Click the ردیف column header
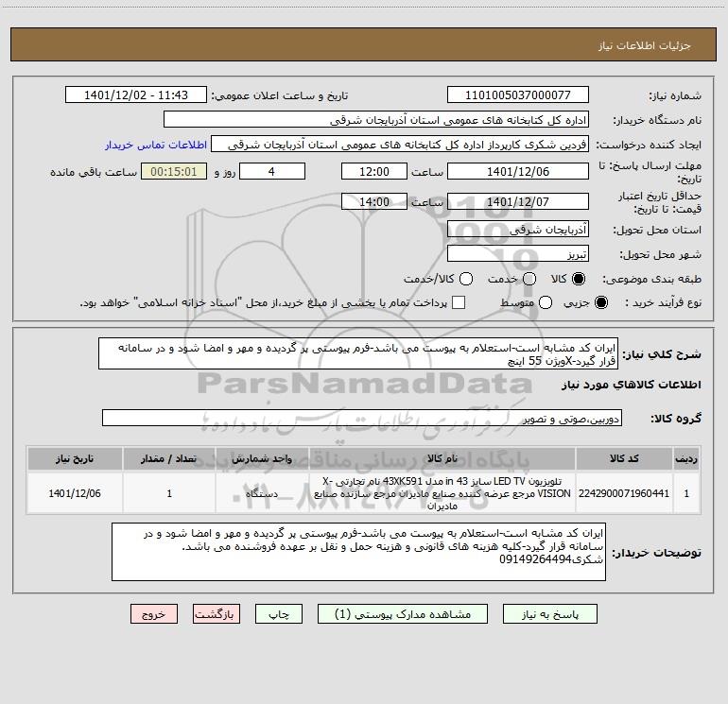 (x=686, y=458)
